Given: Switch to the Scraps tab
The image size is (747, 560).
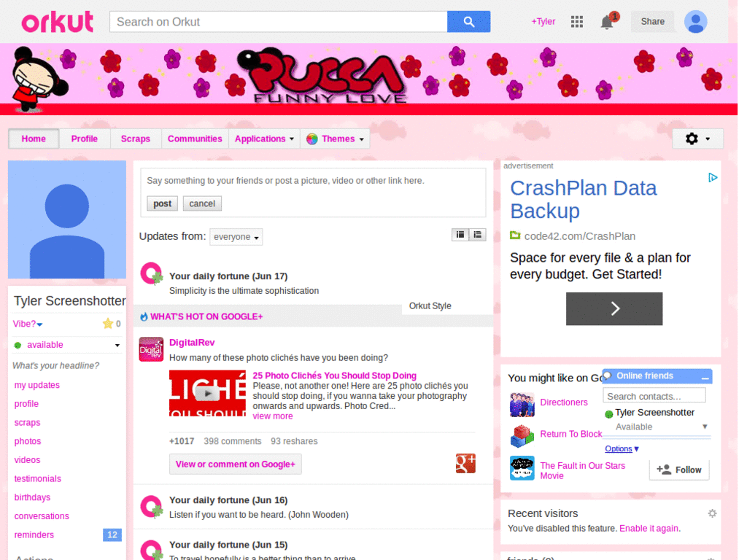Looking at the screenshot, I should click(x=135, y=139).
